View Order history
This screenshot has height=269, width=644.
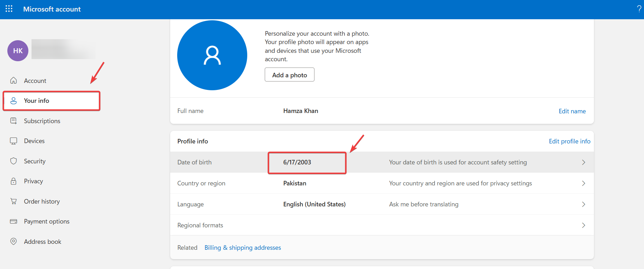coord(42,201)
